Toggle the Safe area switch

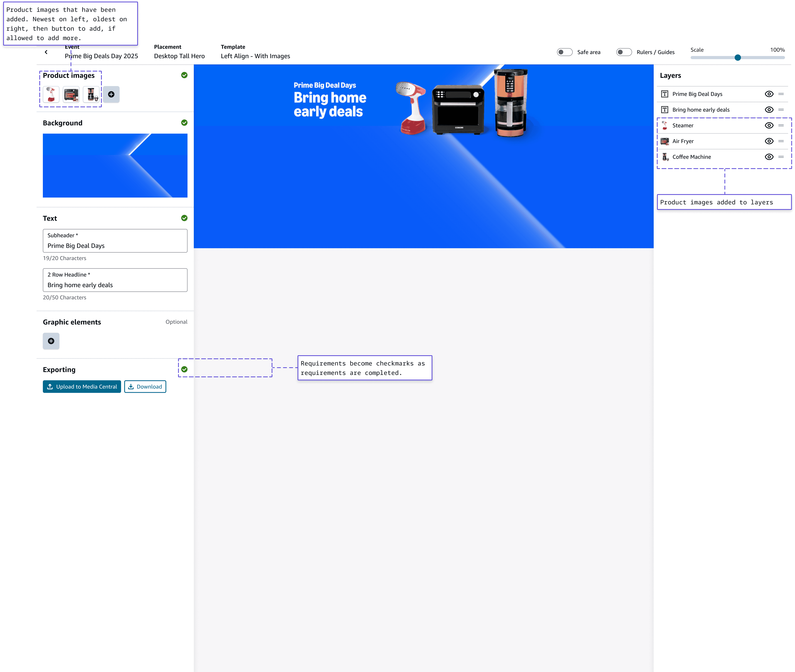point(565,52)
